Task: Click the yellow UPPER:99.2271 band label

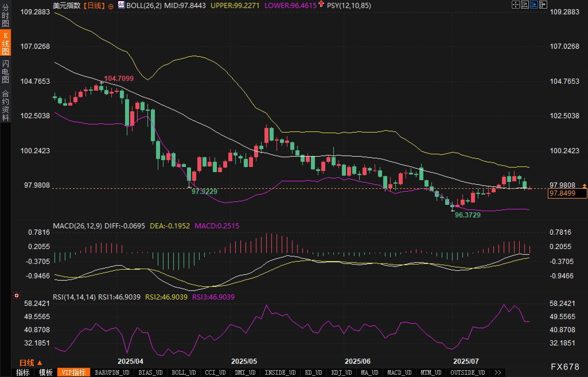Action: (235, 5)
